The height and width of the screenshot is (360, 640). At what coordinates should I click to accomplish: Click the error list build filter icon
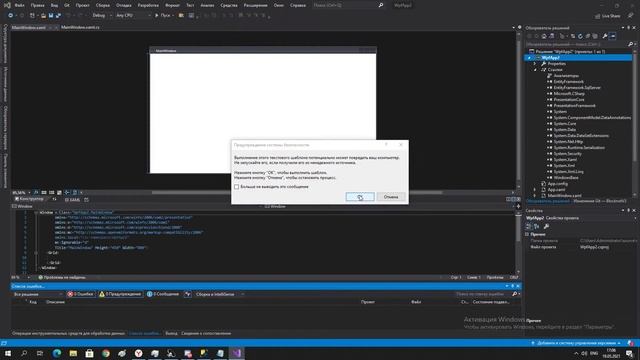point(187,294)
